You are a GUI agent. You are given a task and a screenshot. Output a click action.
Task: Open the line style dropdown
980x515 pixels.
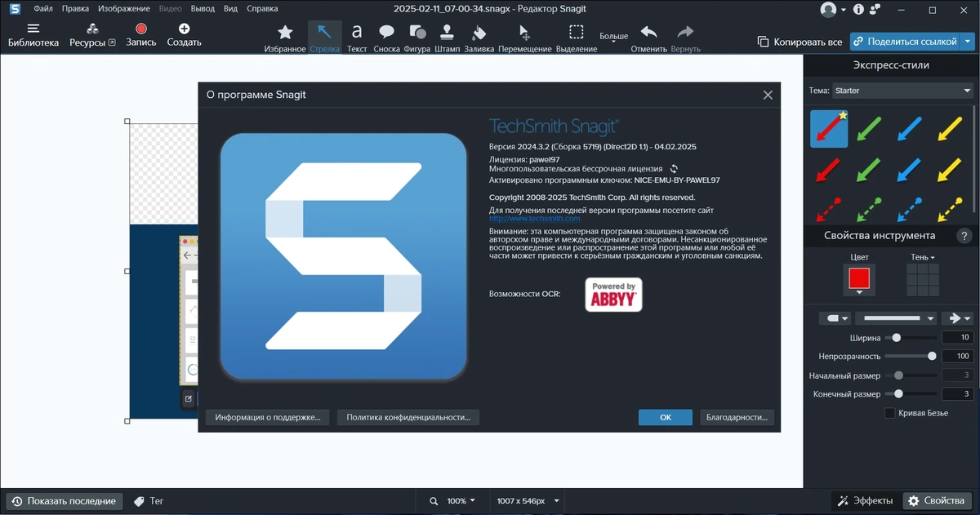pos(896,318)
